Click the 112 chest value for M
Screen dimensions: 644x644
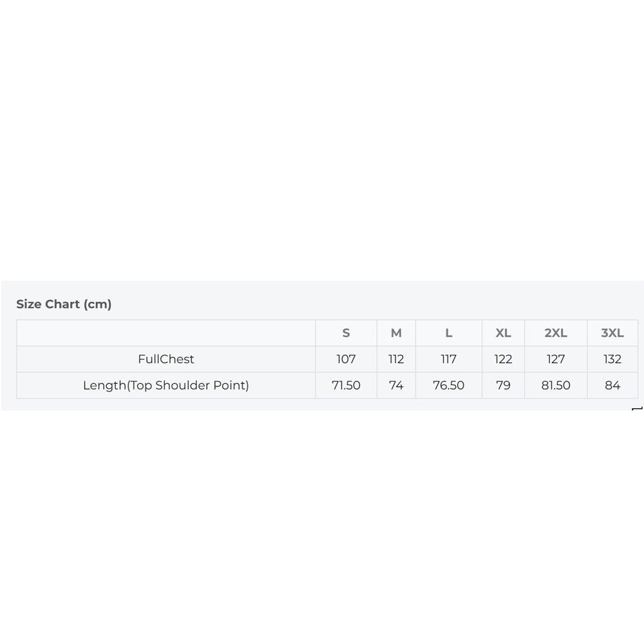(396, 359)
